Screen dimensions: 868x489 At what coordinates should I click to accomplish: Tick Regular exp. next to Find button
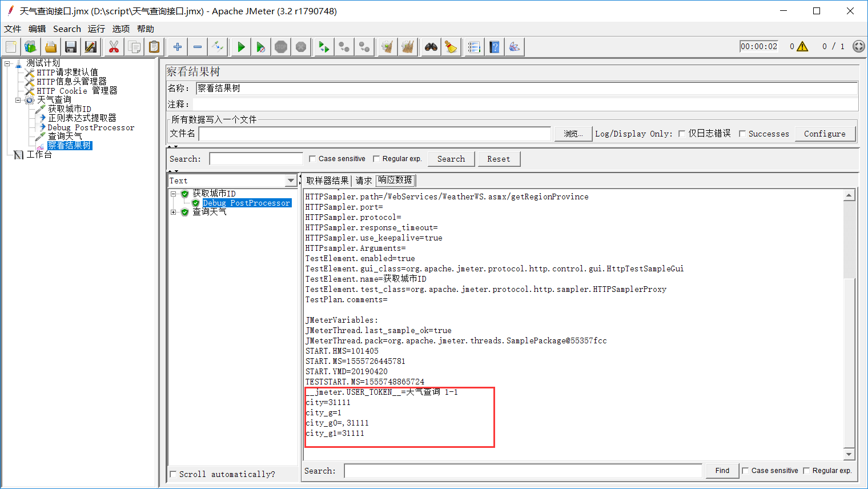806,471
